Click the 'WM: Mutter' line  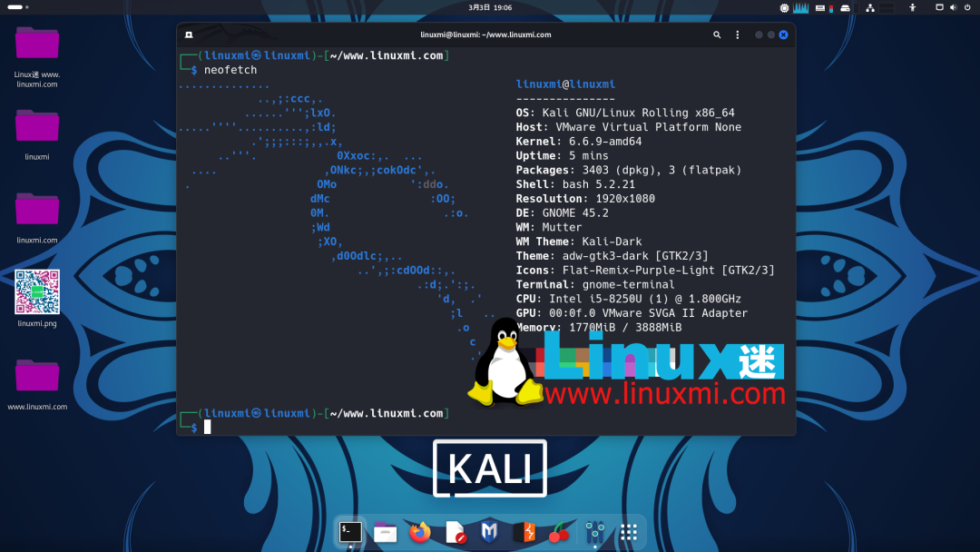(549, 228)
